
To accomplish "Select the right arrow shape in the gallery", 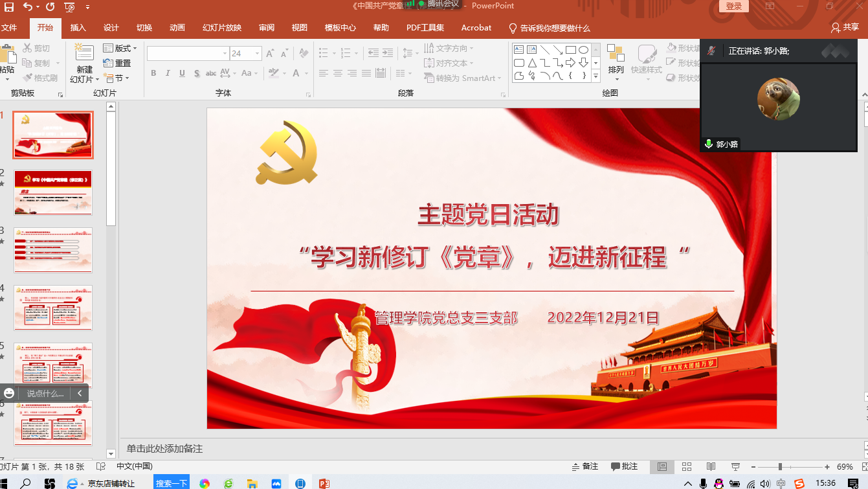I will (x=570, y=63).
